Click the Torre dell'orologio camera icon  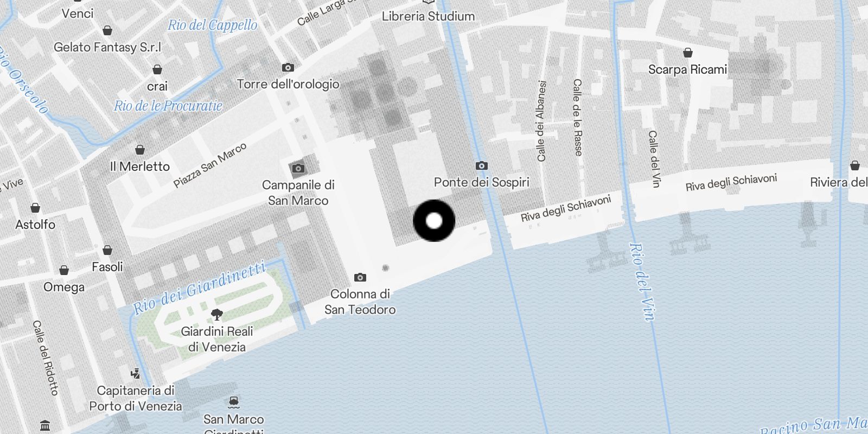point(288,68)
